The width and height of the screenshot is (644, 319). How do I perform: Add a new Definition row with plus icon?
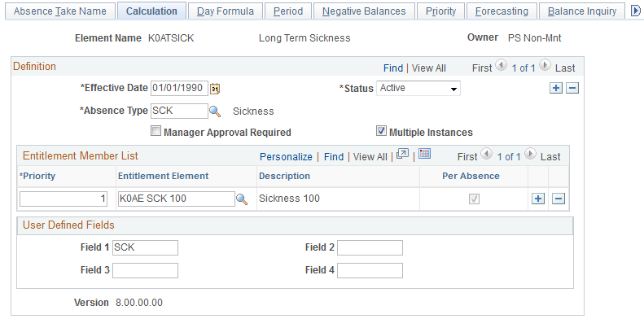[x=556, y=88]
